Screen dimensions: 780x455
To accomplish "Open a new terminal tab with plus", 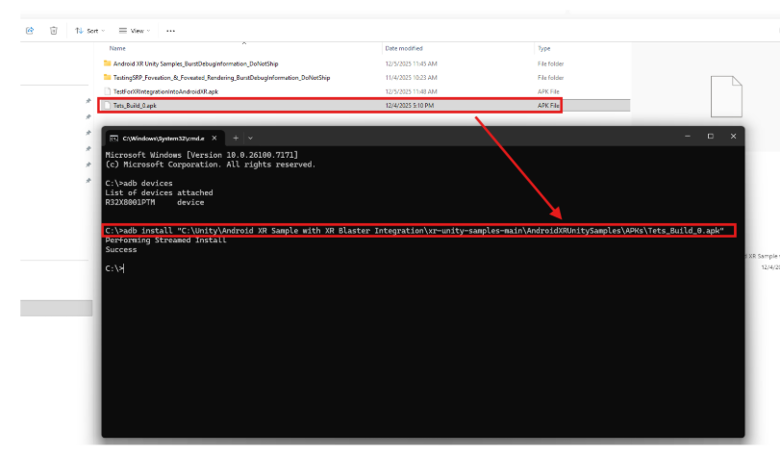I will tap(236, 138).
